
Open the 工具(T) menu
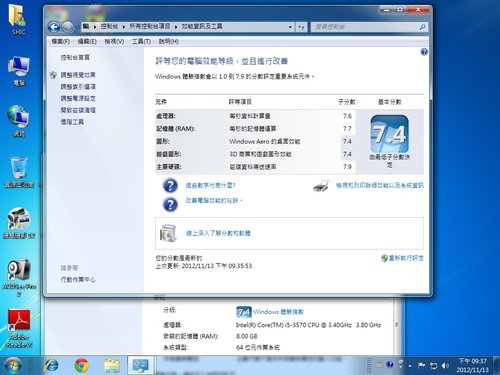(141, 41)
